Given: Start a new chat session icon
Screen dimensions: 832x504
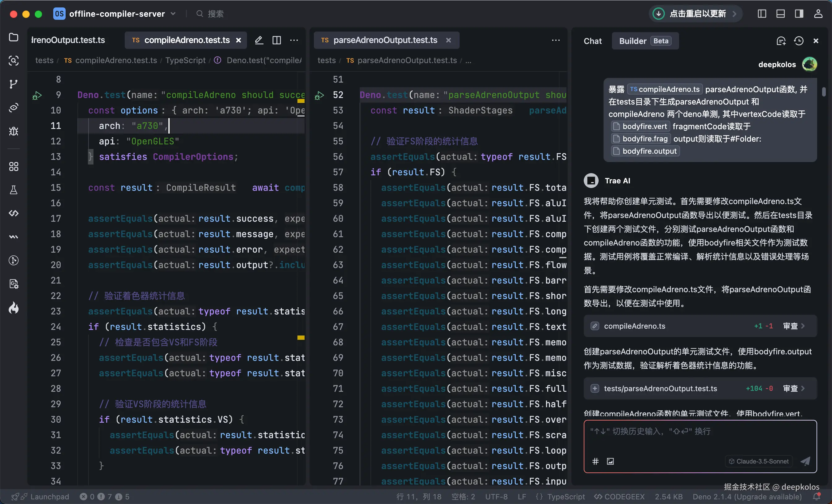Looking at the screenshot, I should [781, 41].
